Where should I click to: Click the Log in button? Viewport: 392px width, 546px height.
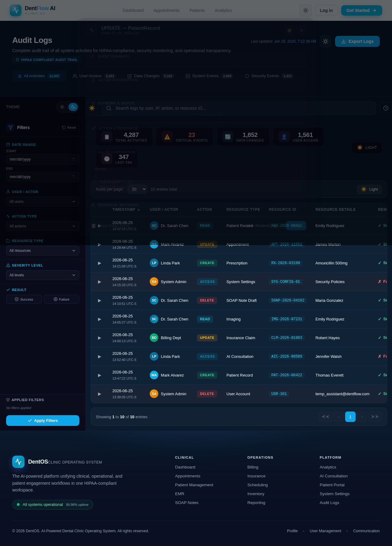click(326, 10)
